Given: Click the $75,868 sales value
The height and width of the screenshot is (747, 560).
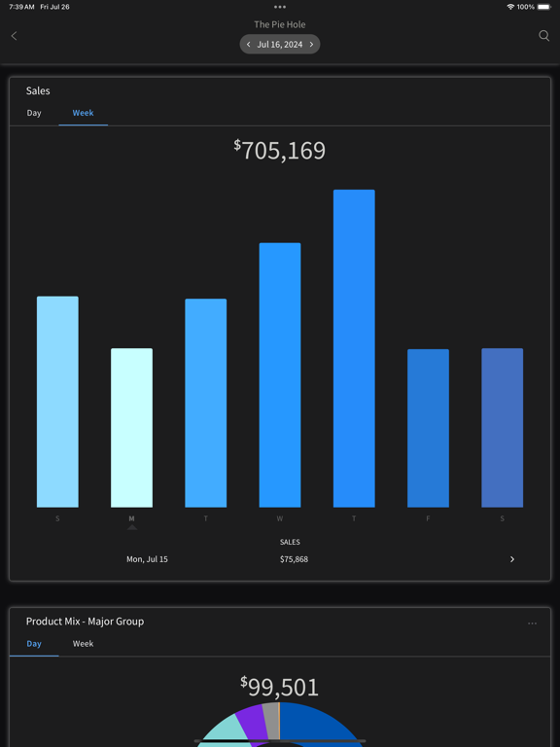Looking at the screenshot, I should point(294,559).
